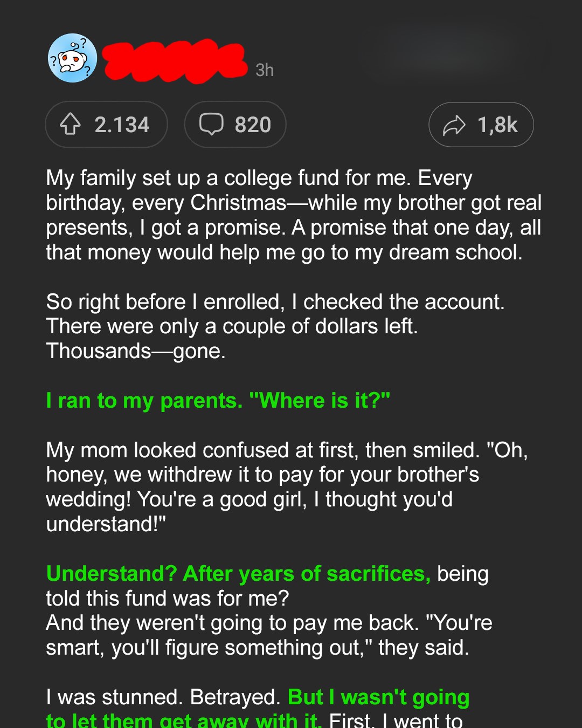Upvote the post with the arrow icon
The height and width of the screenshot is (728, 582).
click(71, 124)
